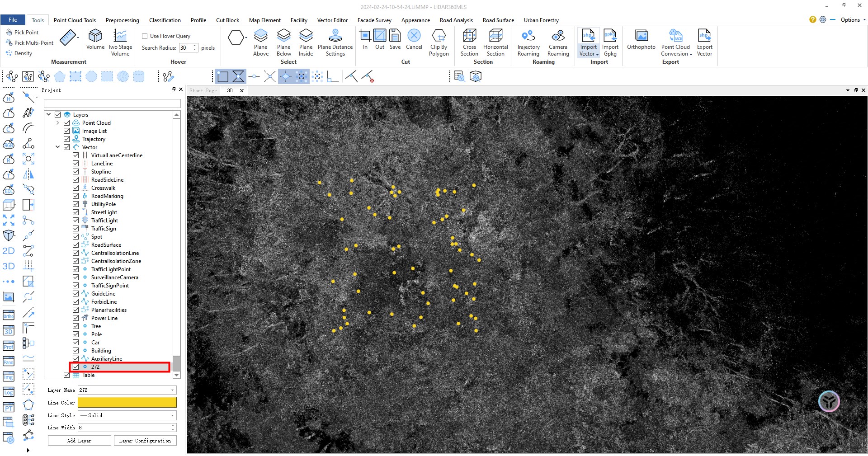Click Export Vector
This screenshot has width=868, height=456.
704,42
